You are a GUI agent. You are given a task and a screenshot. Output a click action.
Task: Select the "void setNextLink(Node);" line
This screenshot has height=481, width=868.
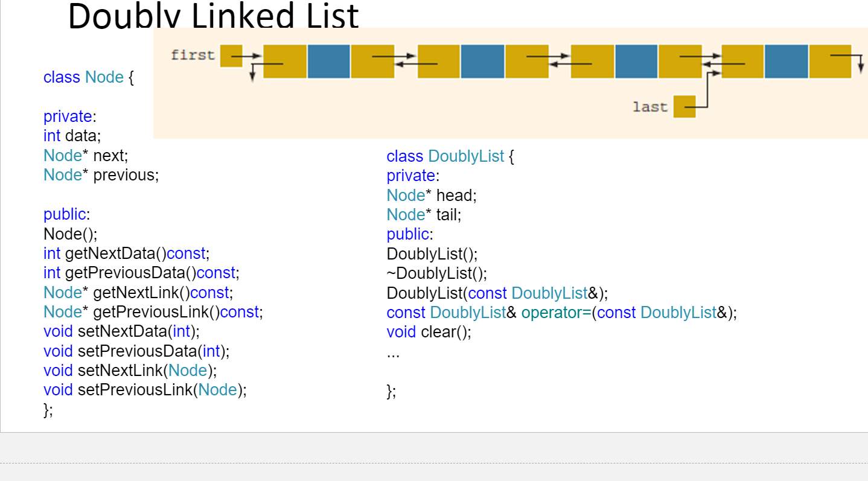click(x=130, y=370)
